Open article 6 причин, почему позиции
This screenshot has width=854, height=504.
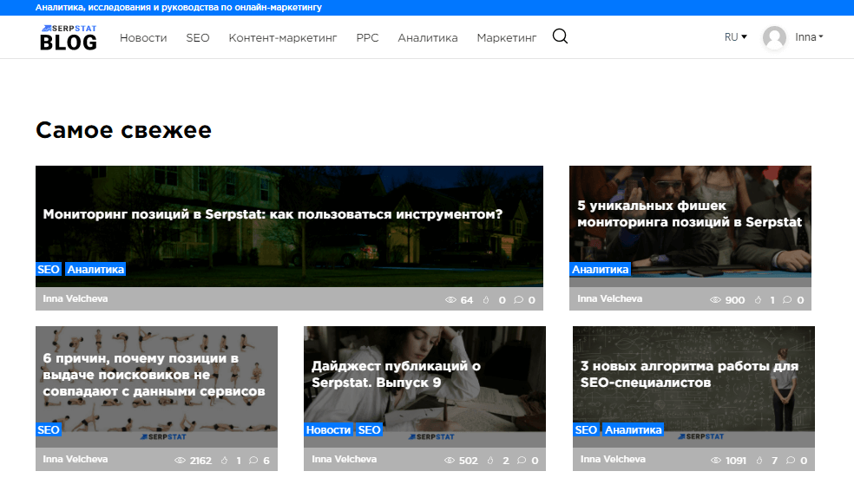154,375
